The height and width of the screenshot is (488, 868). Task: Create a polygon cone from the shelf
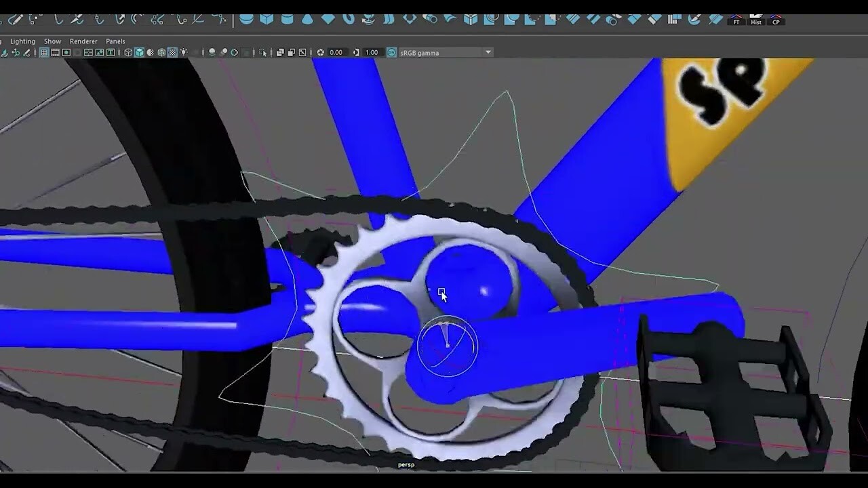[306, 20]
